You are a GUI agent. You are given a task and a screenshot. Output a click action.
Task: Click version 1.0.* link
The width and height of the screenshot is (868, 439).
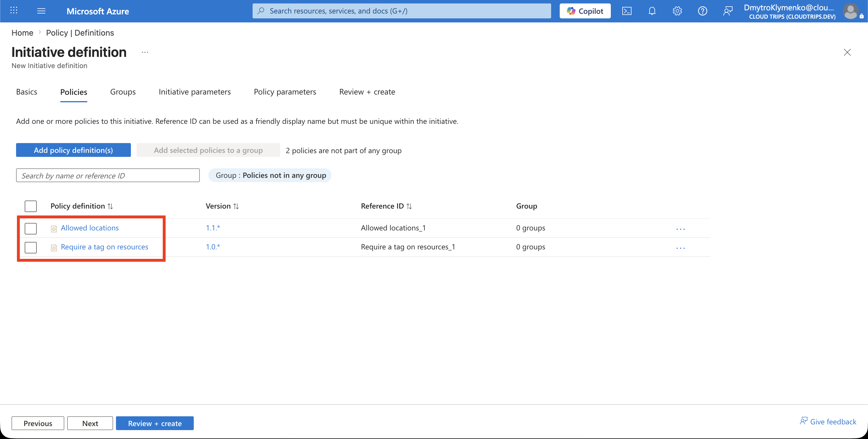click(213, 247)
